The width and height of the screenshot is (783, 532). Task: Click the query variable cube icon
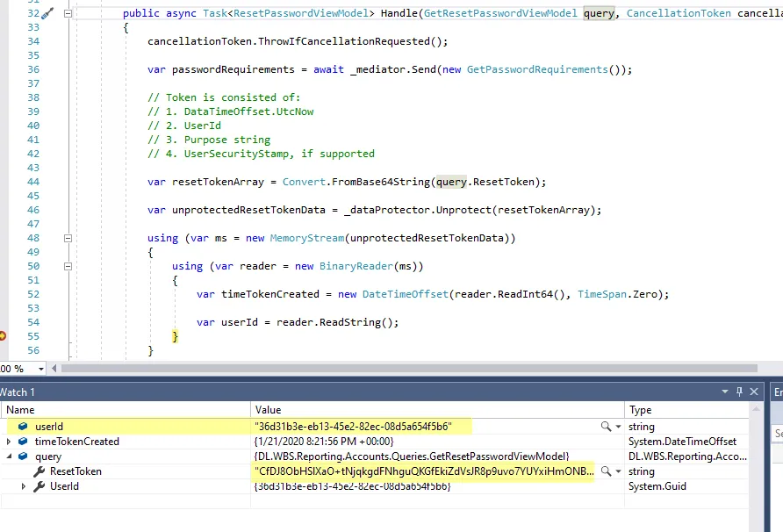coord(23,457)
